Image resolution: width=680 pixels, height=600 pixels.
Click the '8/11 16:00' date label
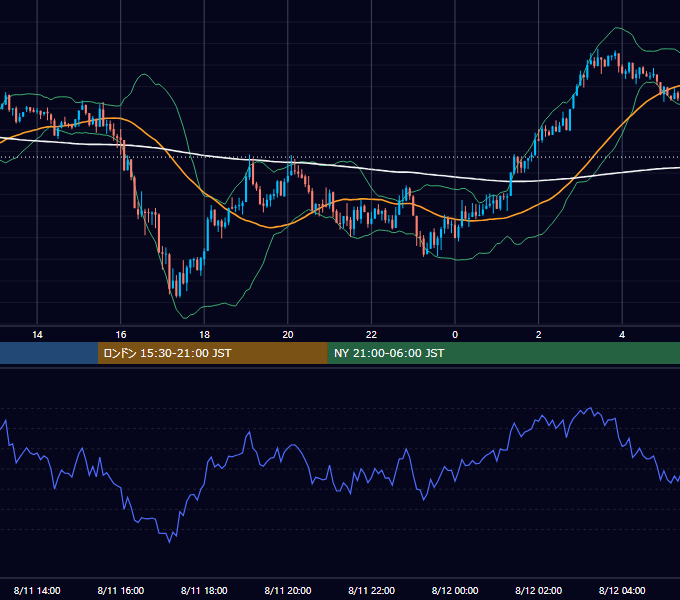(121, 590)
